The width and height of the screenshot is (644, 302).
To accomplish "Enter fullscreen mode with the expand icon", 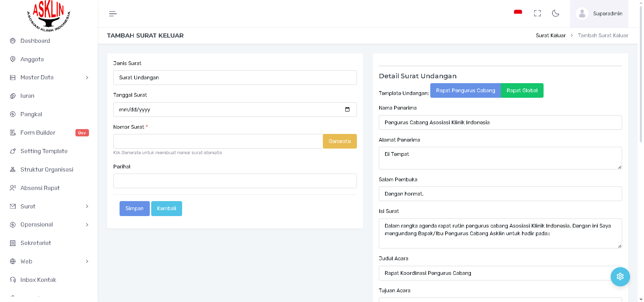I will point(537,13).
